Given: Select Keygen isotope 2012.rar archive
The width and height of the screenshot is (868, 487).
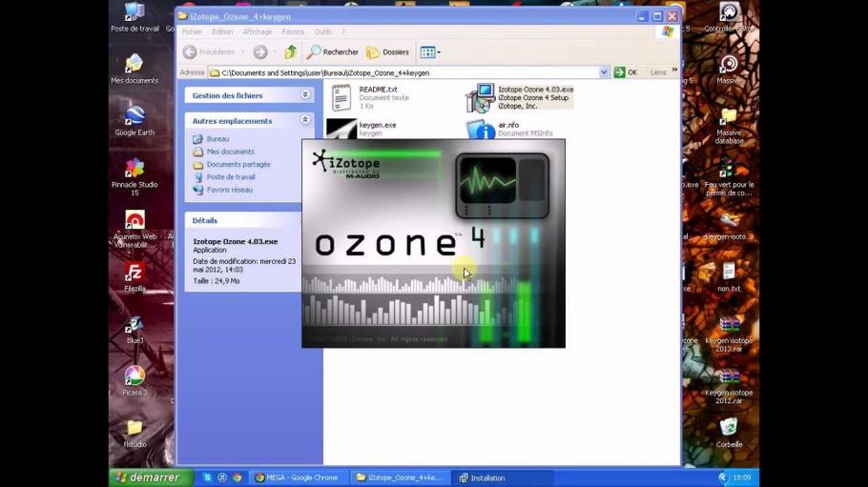Looking at the screenshot, I should 729,386.
